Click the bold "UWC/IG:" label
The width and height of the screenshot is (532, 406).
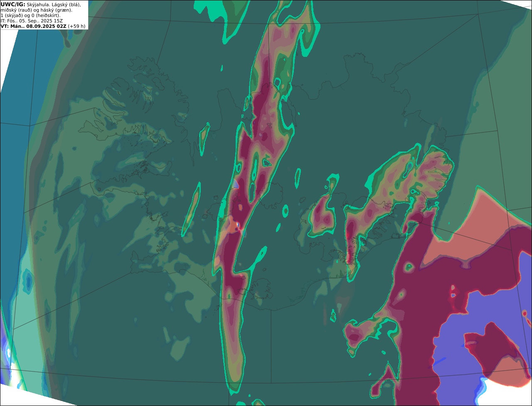coord(13,4)
